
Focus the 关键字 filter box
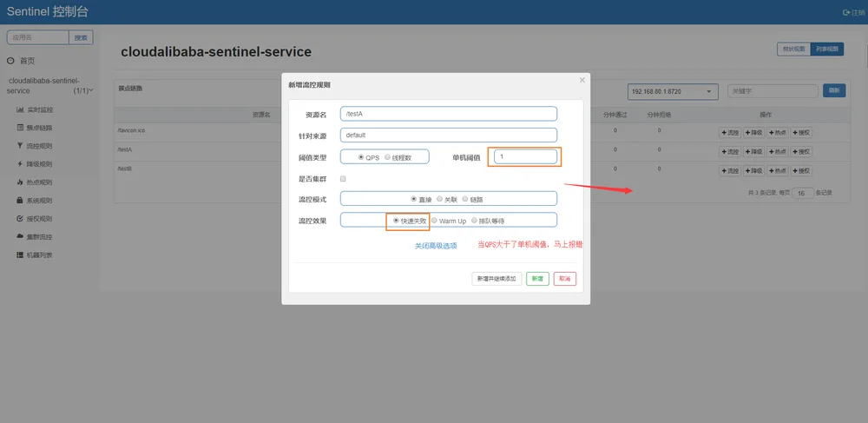click(x=773, y=91)
